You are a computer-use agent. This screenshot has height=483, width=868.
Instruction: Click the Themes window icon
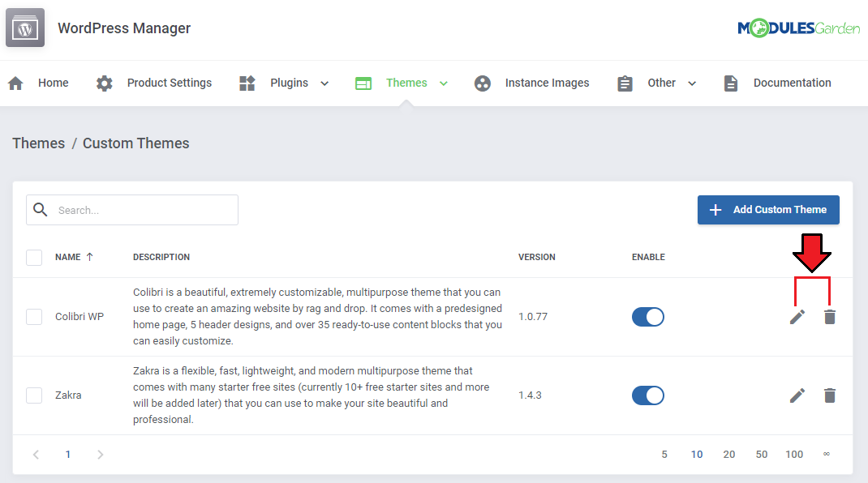363,83
